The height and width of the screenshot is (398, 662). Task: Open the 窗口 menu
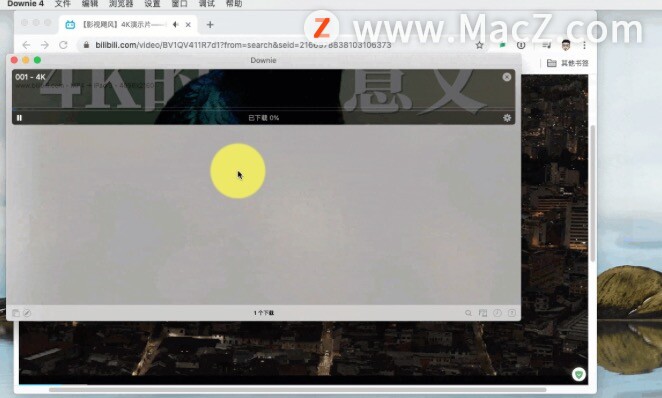click(179, 4)
